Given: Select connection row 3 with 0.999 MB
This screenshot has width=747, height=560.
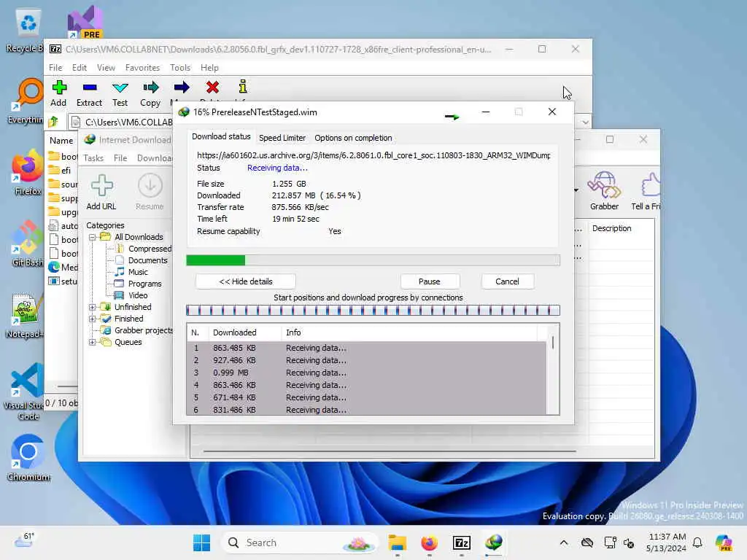Looking at the screenshot, I should [366, 373].
